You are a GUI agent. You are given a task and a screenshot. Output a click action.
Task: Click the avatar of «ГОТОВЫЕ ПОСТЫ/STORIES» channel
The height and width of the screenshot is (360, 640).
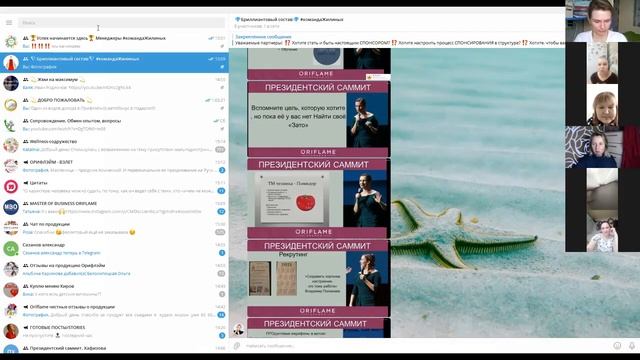(11, 331)
